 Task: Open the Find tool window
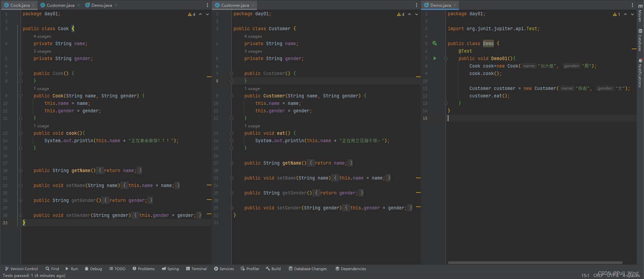coord(52,268)
